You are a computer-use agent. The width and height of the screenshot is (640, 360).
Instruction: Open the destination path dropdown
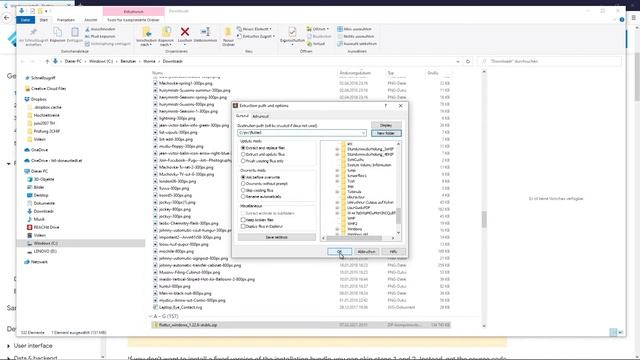363,133
